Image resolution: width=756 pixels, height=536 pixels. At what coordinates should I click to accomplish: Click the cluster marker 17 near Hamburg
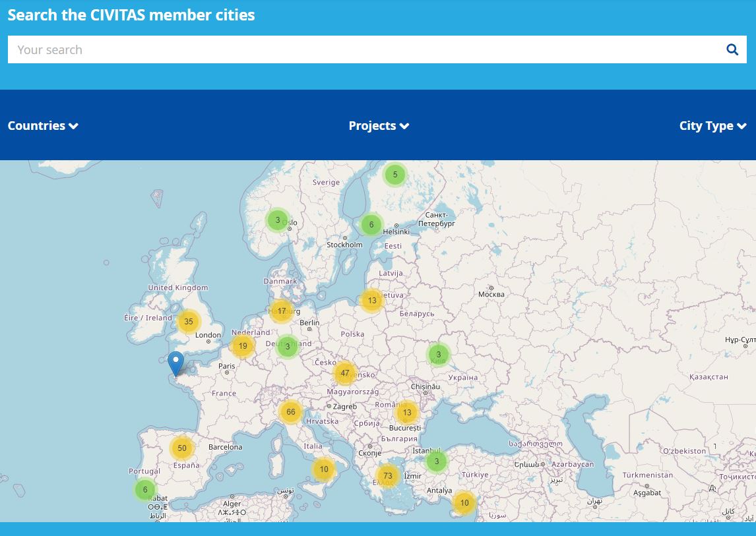point(282,311)
